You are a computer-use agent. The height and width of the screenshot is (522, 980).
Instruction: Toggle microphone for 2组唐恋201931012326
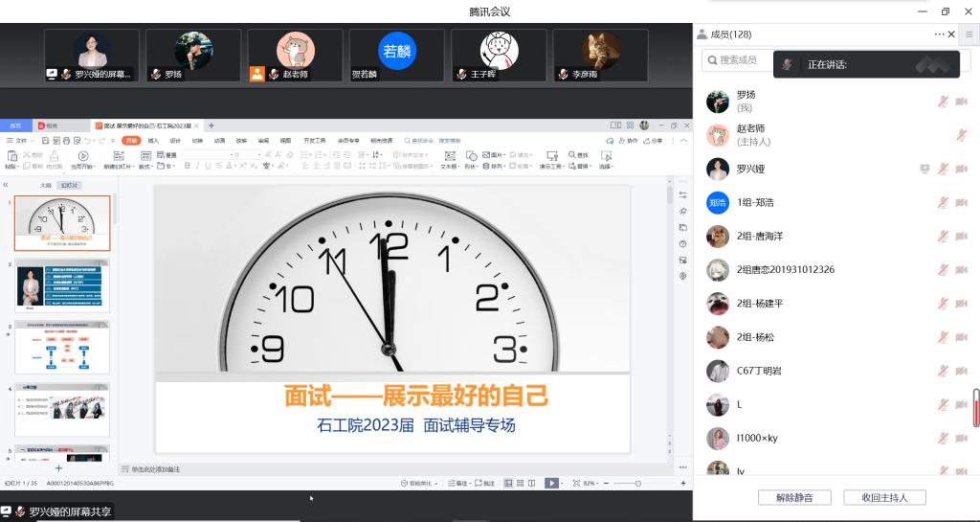pos(943,270)
